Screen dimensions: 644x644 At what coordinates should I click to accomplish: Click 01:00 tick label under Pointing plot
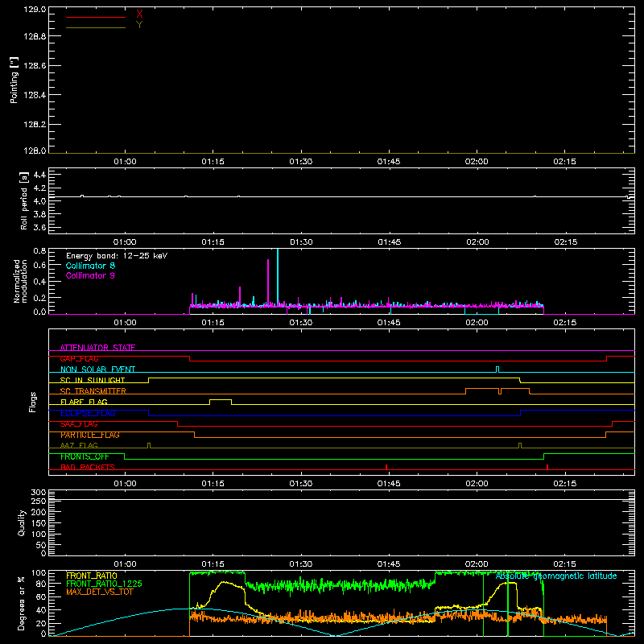(125, 162)
